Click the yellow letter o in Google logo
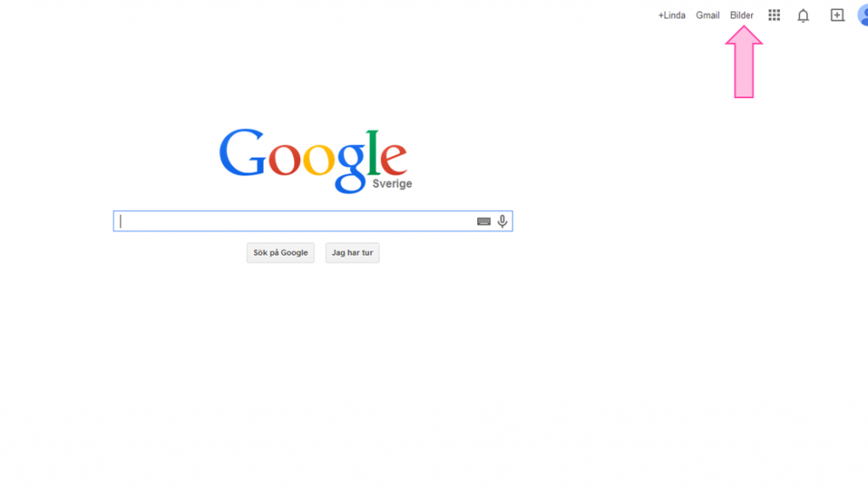 pyautogui.click(x=319, y=158)
